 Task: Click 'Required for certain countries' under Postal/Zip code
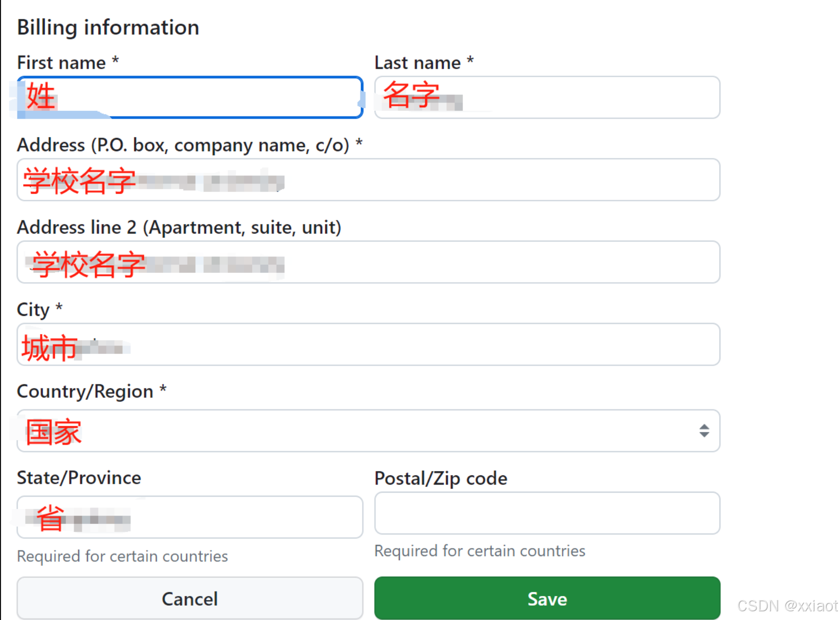[x=480, y=551]
